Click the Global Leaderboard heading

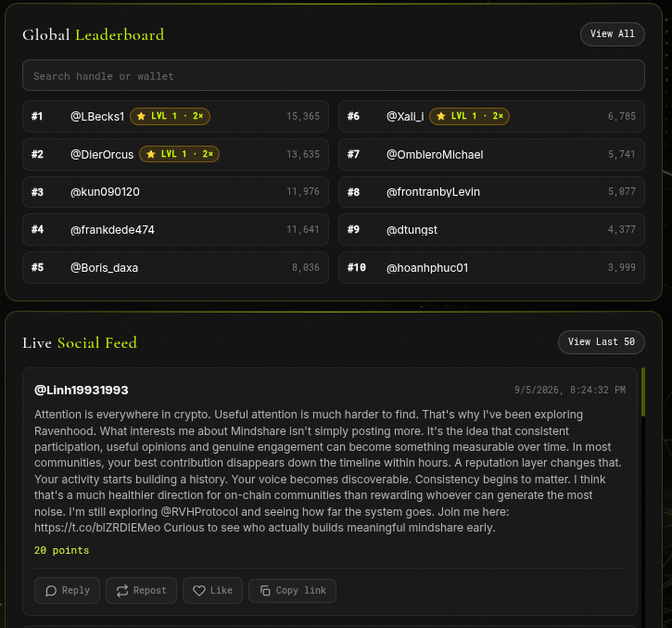[x=93, y=34]
